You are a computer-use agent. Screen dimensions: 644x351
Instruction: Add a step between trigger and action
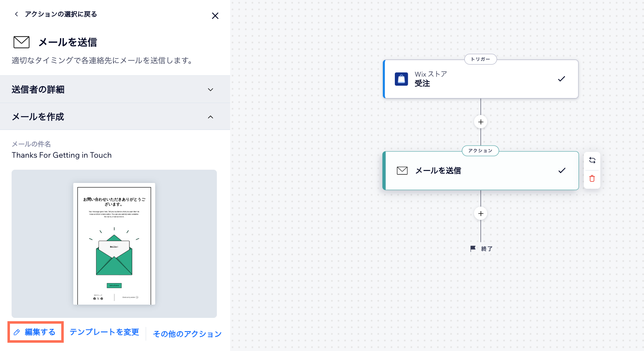(481, 122)
